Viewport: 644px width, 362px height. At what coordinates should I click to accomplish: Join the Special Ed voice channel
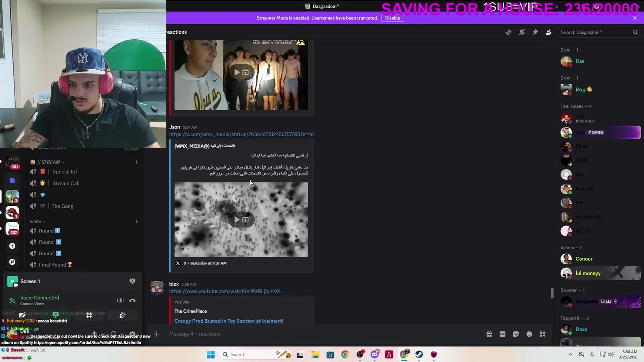click(x=64, y=172)
